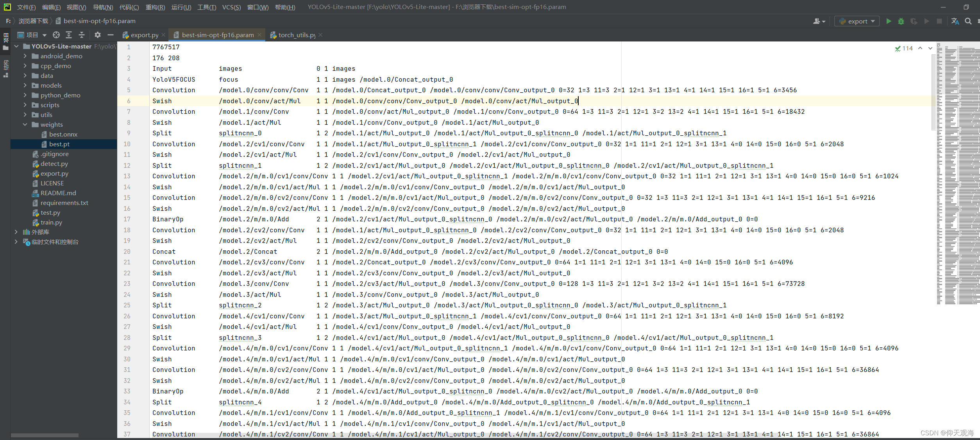Collapse all project tree nodes icon
Screen dimensions: 980x440
coord(82,35)
